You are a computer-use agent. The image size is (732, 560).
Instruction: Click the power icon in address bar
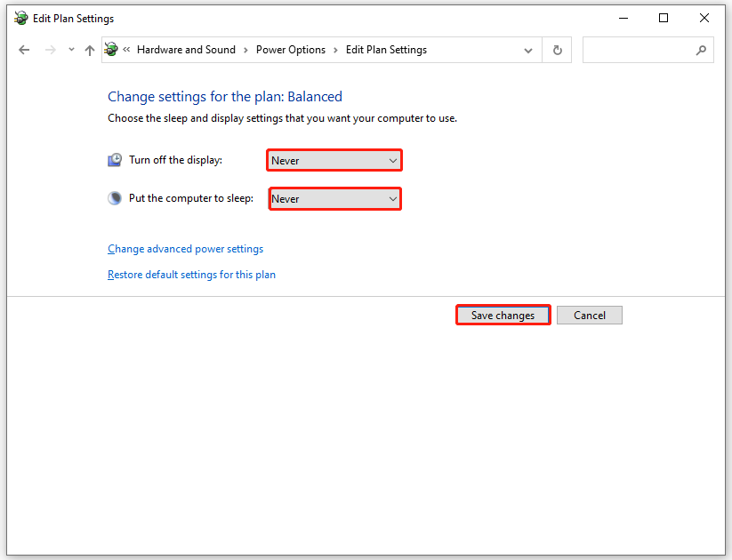pyautogui.click(x=111, y=50)
